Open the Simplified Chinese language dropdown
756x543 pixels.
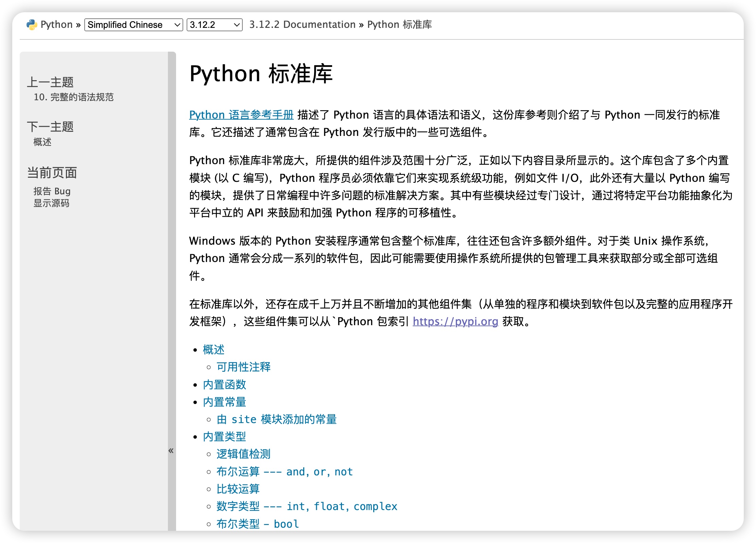134,25
